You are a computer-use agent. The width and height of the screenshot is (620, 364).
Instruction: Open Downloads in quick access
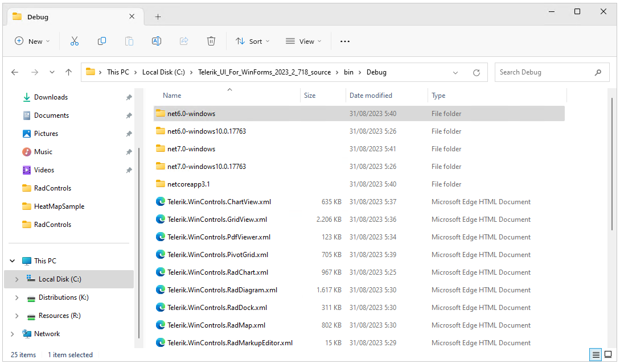pyautogui.click(x=51, y=97)
